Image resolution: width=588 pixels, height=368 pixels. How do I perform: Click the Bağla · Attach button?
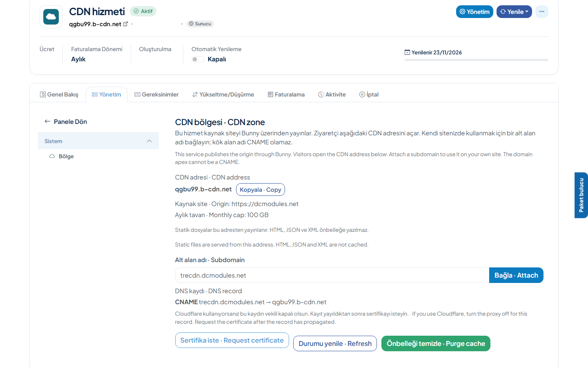click(516, 275)
